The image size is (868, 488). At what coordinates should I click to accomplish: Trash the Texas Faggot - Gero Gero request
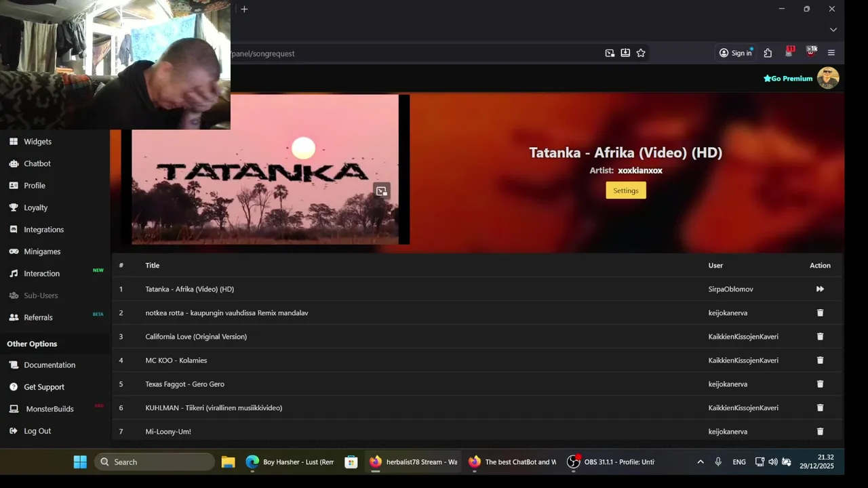820,384
